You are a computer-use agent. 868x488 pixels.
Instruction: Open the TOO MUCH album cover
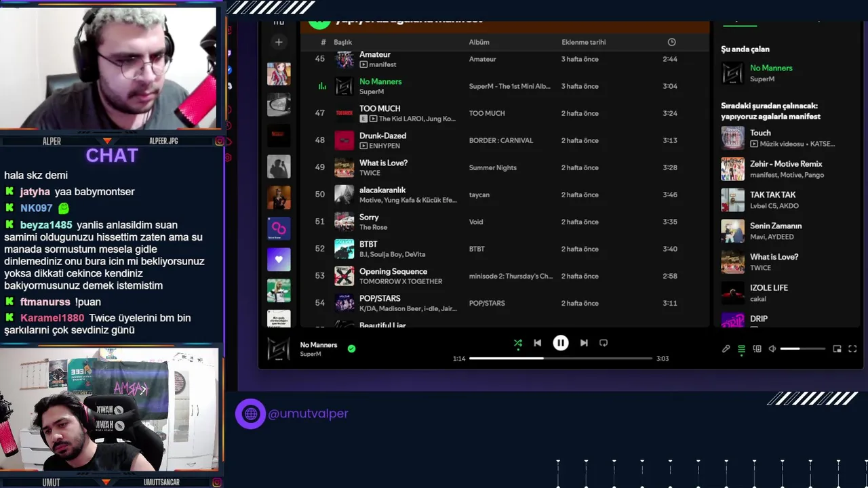click(x=344, y=113)
